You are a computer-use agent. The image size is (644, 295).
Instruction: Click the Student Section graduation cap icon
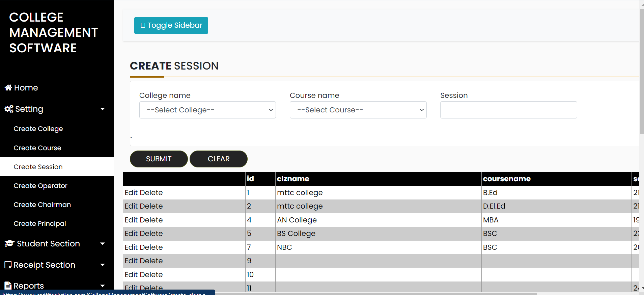coord(9,244)
